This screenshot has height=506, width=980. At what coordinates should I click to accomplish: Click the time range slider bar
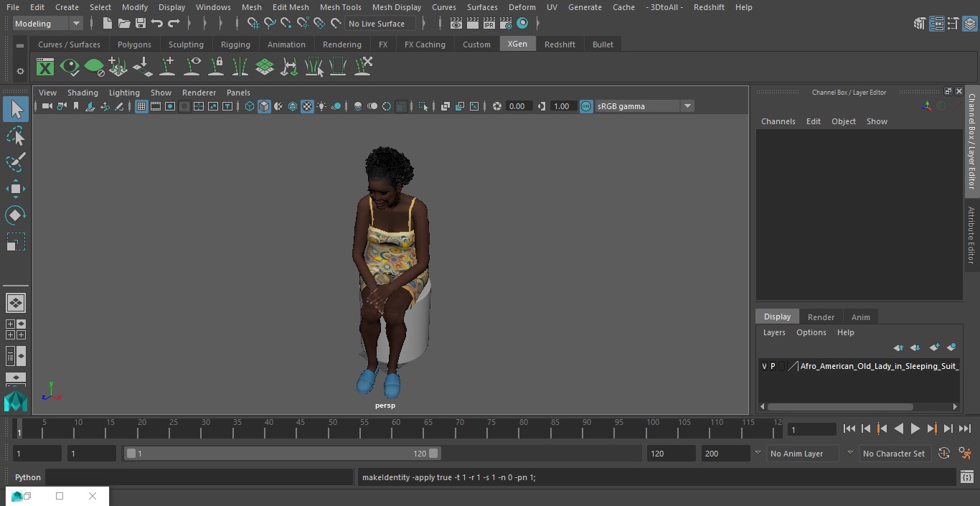point(281,454)
